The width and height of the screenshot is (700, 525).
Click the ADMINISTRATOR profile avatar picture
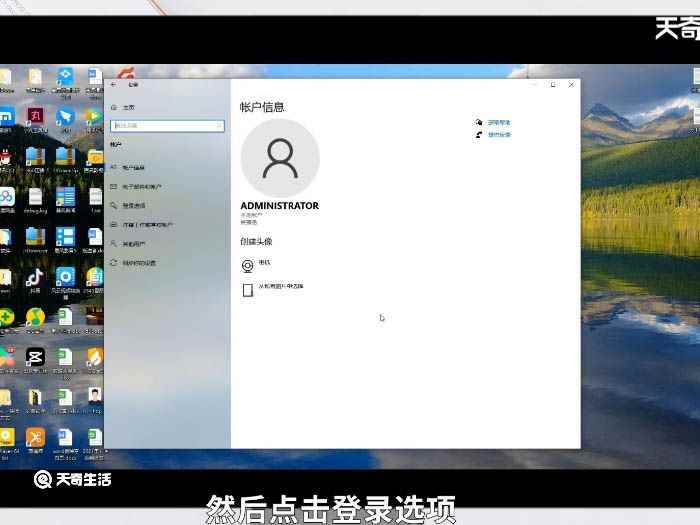tap(280, 158)
